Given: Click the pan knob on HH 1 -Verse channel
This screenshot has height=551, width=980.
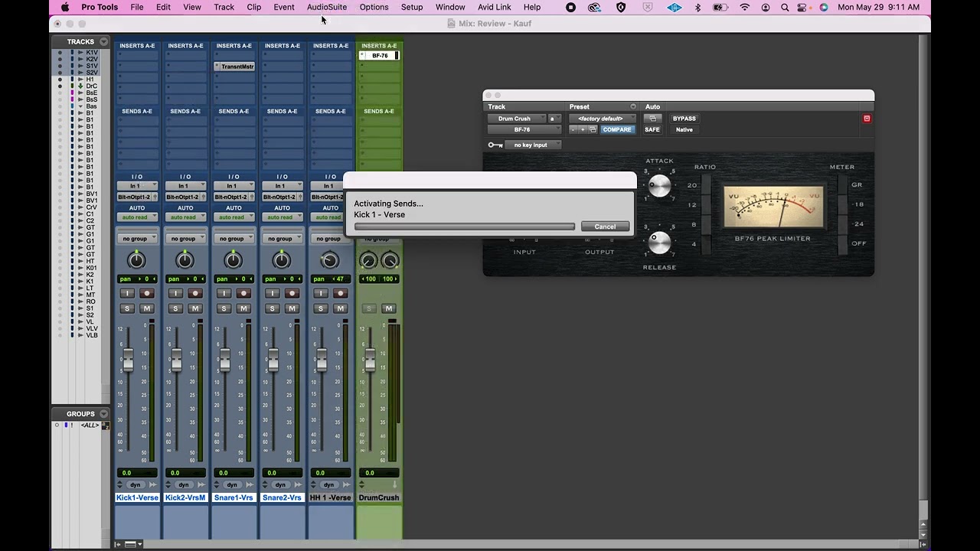Looking at the screenshot, I should click(x=329, y=260).
